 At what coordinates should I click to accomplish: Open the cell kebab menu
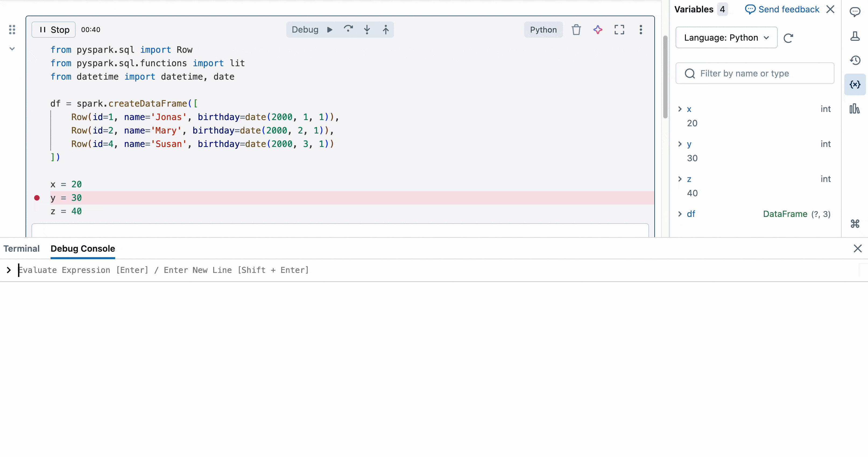click(641, 30)
